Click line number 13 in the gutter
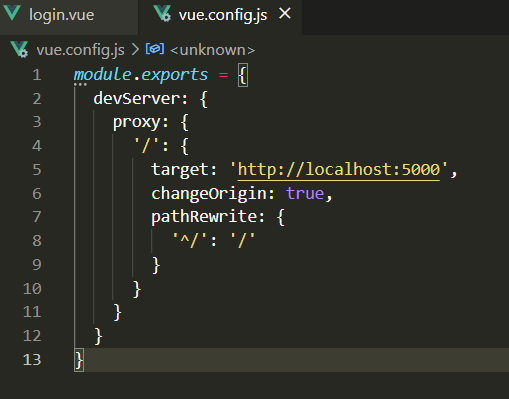Screen dimensions: 509x399 32,360
